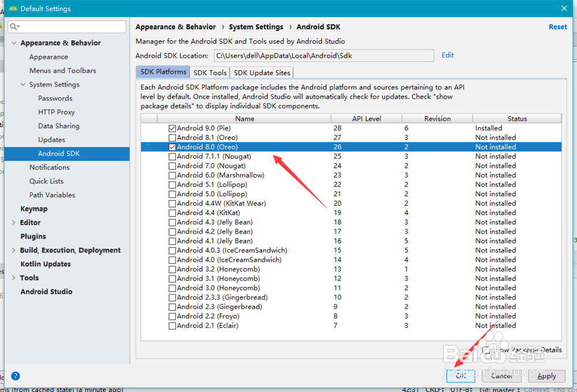Select Passwords in settings tree
This screenshot has width=577, height=392.
(55, 98)
